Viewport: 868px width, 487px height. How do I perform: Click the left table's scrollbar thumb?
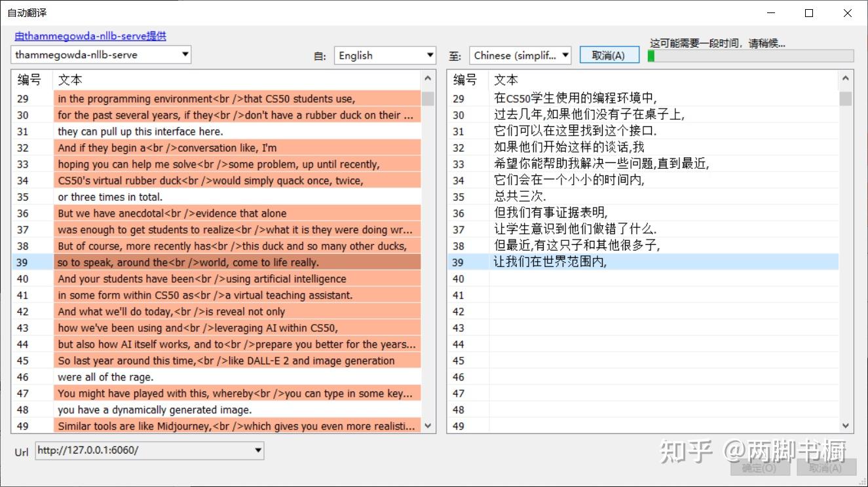428,99
